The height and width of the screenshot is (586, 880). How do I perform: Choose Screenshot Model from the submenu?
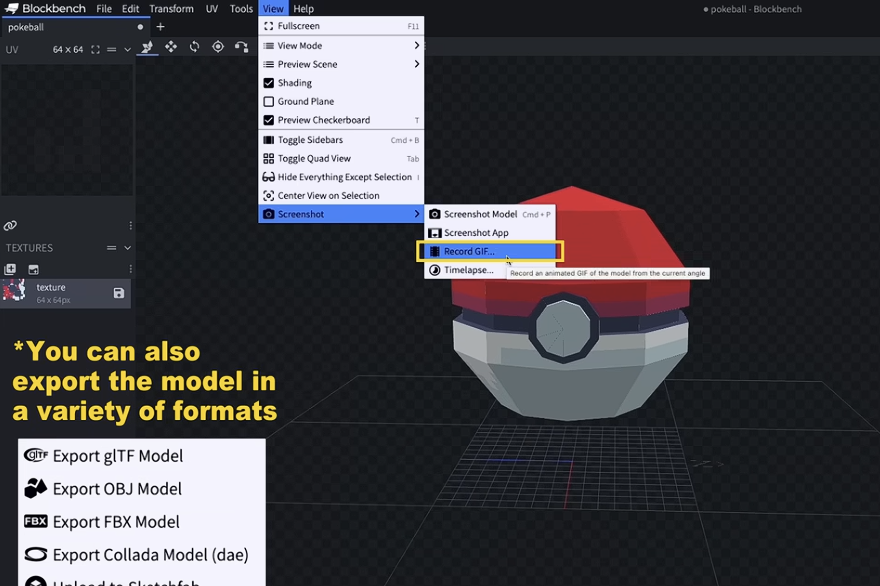tap(490, 214)
